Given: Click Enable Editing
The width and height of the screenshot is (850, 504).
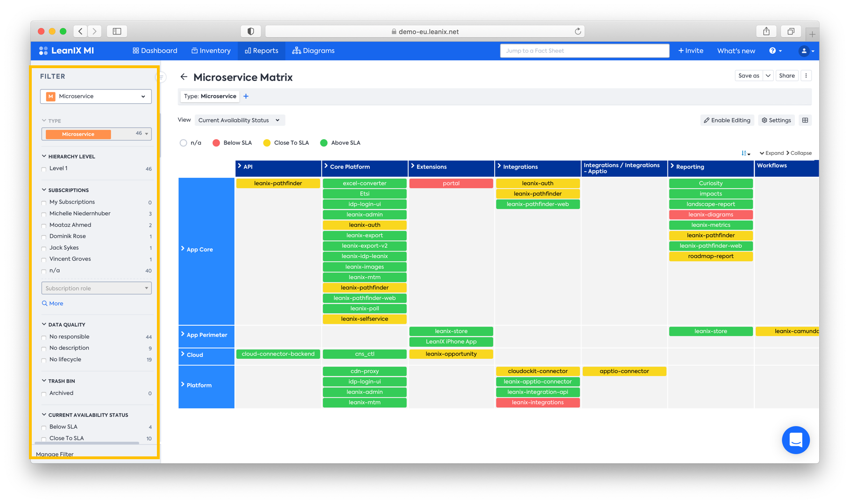Looking at the screenshot, I should pyautogui.click(x=727, y=120).
